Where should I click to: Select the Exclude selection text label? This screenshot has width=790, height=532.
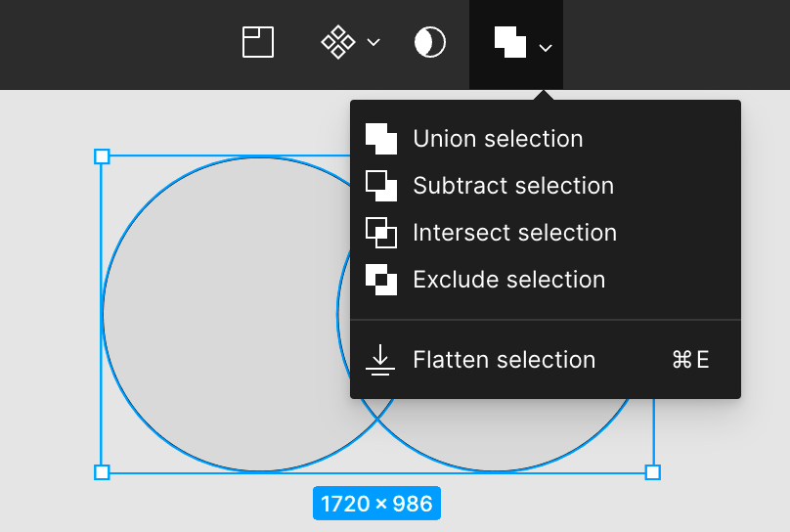point(508,280)
